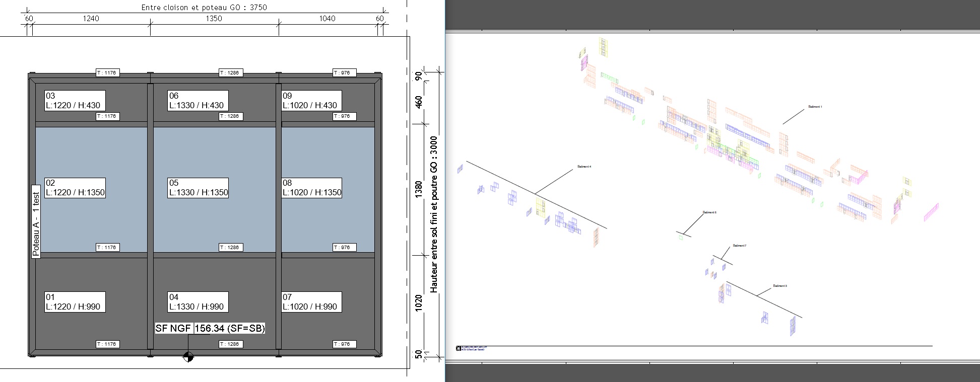The image size is (980, 382).
Task: Select panel tag 01 L:1220 / H:990
Action: point(75,302)
